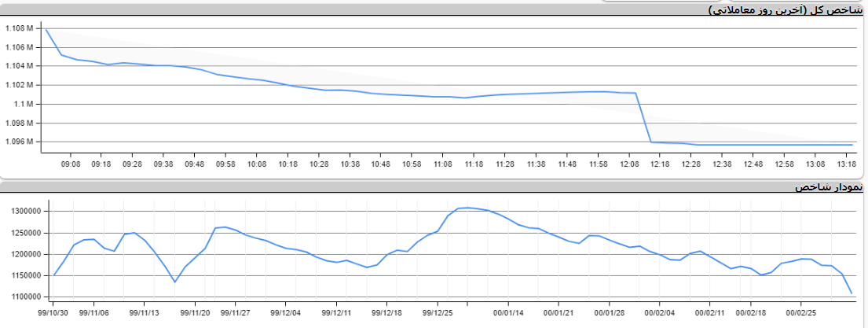The image size is (868, 328).
Task: Click the 1.1 M value axis label
Action: click(23, 104)
